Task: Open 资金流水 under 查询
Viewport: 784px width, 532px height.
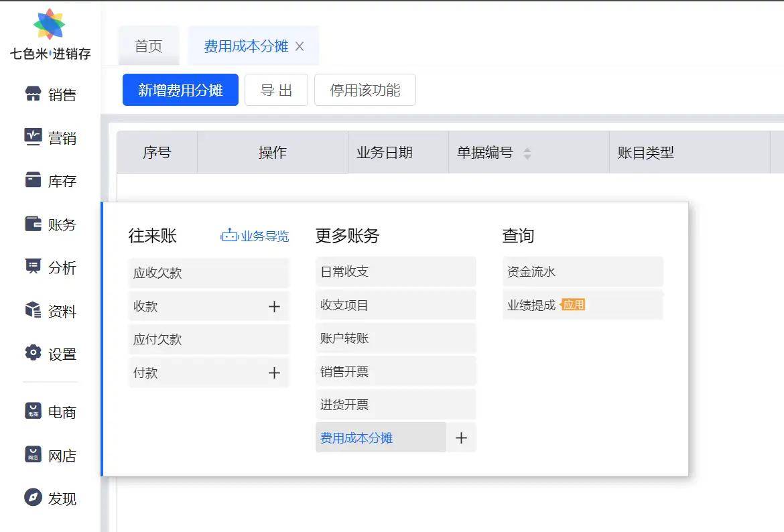Action: tap(582, 272)
